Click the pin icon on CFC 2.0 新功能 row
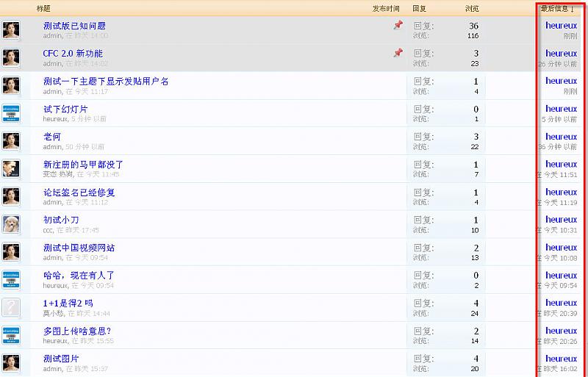This screenshot has height=377, width=588. pyautogui.click(x=398, y=53)
